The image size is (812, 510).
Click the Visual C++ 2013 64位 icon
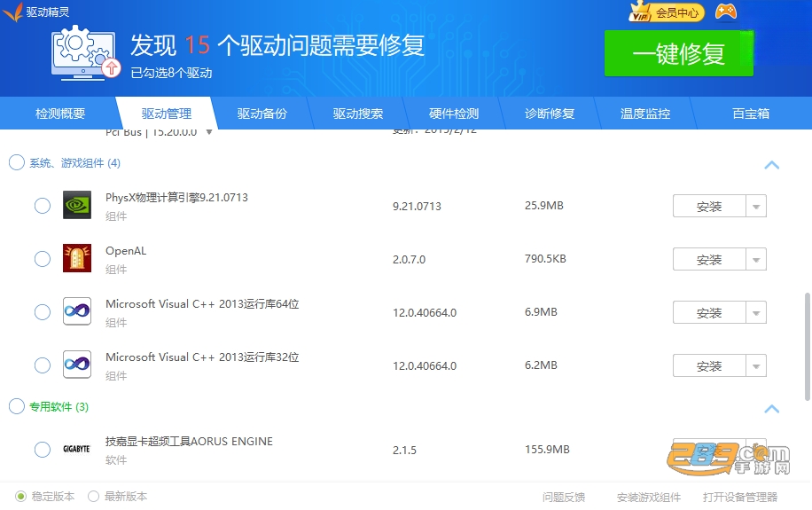pos(77,311)
